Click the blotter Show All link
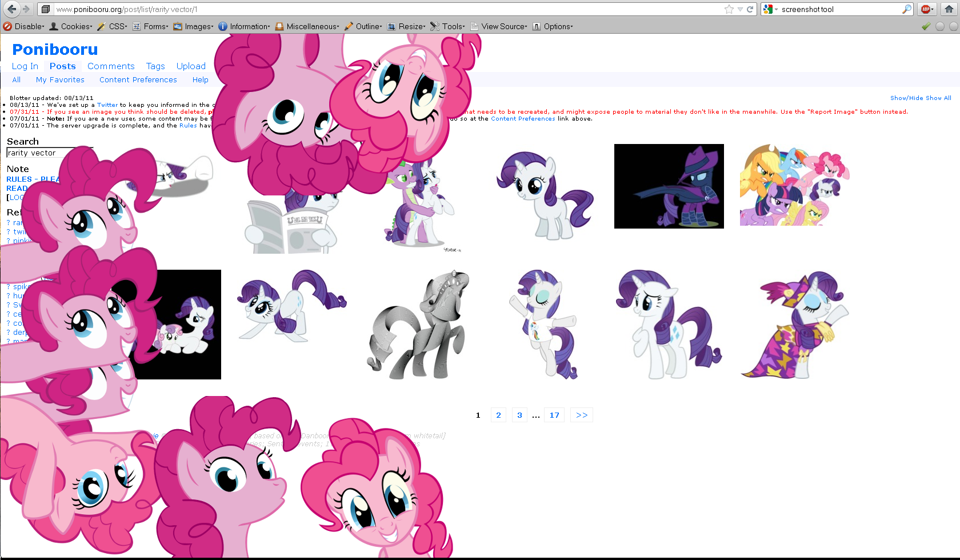This screenshot has height=560, width=960. click(938, 98)
